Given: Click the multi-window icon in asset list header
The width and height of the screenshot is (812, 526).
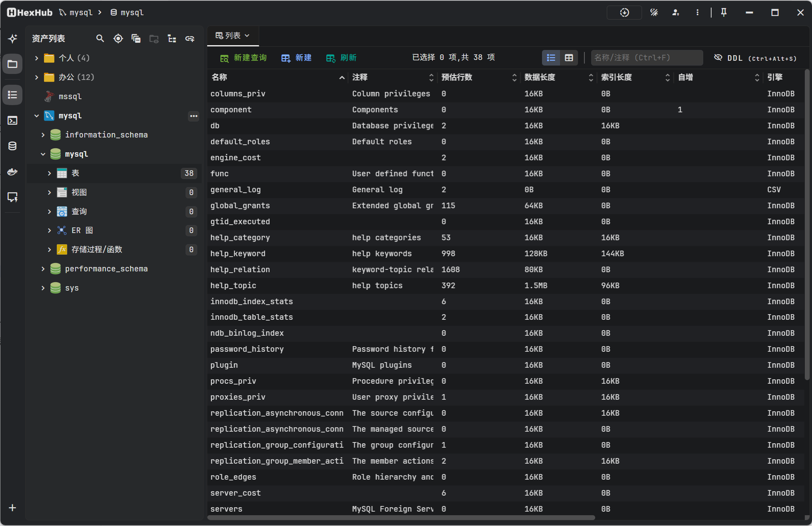Looking at the screenshot, I should click(136, 38).
